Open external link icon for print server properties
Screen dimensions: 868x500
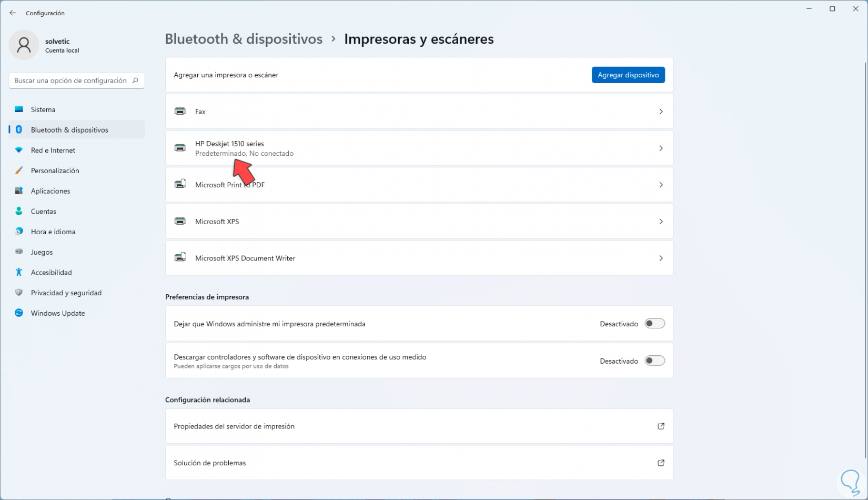click(661, 426)
